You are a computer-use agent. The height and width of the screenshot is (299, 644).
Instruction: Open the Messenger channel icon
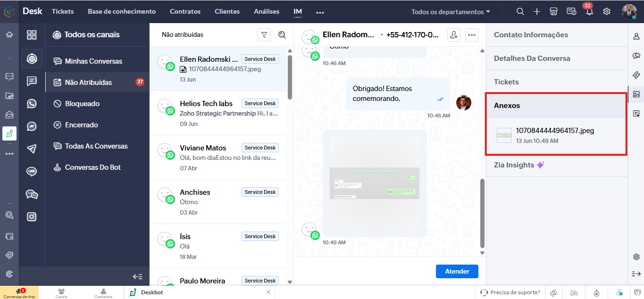click(32, 126)
